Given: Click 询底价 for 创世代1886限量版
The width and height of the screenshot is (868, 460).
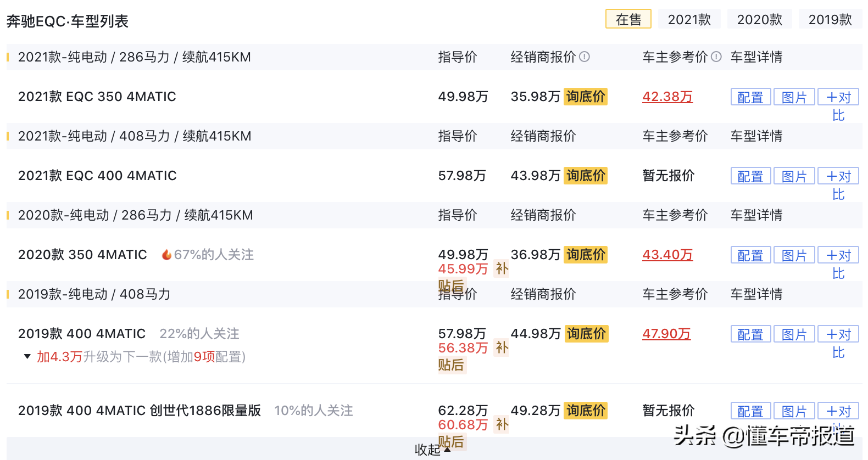Looking at the screenshot, I should (x=586, y=411).
